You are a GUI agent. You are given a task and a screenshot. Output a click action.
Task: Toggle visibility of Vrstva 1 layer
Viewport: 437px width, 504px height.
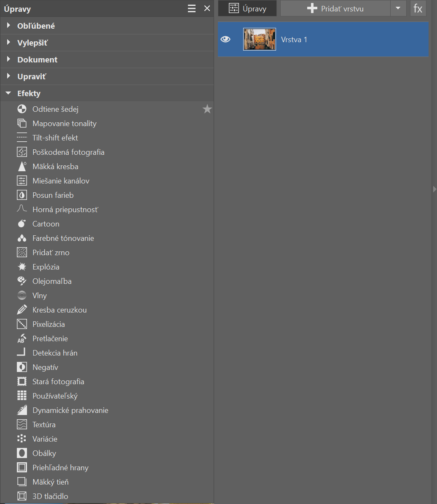point(225,39)
